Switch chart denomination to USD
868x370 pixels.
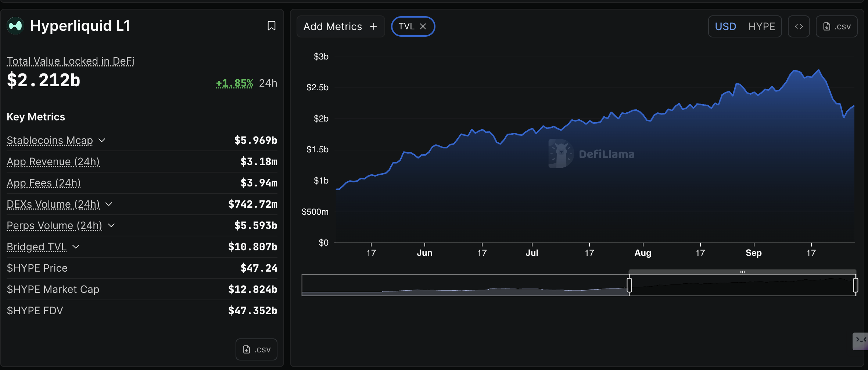[x=725, y=26]
